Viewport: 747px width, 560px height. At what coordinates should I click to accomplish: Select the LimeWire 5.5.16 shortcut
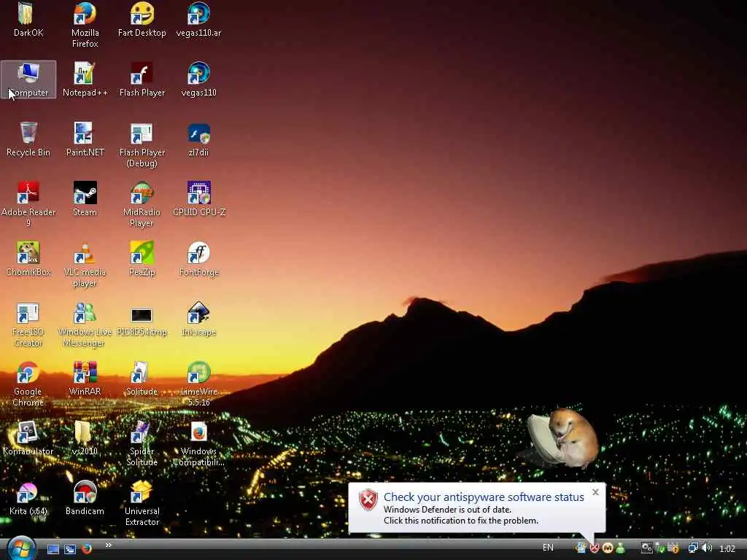coord(198,384)
